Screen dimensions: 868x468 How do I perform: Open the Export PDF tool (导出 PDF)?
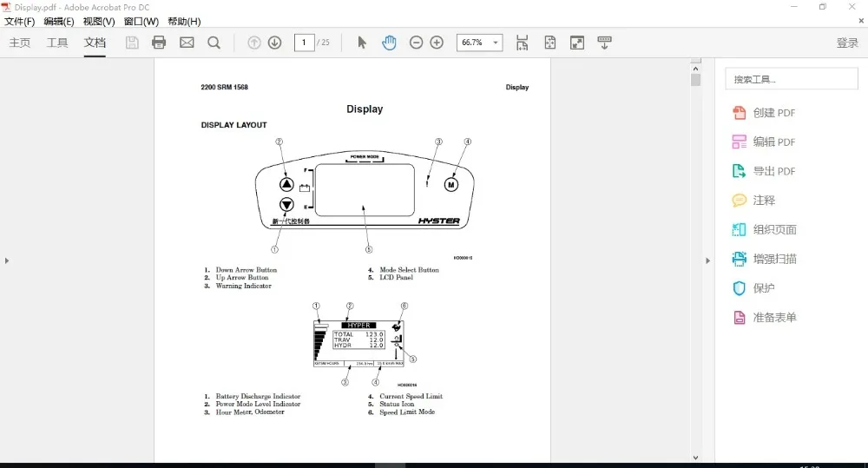click(764, 171)
